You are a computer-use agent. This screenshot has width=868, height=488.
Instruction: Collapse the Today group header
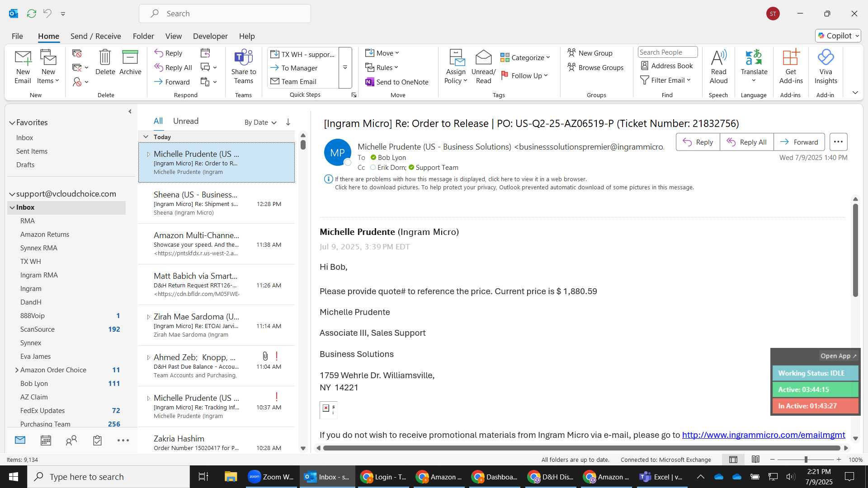tap(146, 136)
